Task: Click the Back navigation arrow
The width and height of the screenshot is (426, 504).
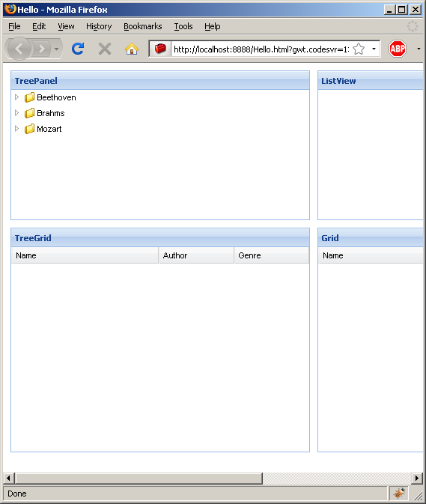Action: tap(19, 49)
